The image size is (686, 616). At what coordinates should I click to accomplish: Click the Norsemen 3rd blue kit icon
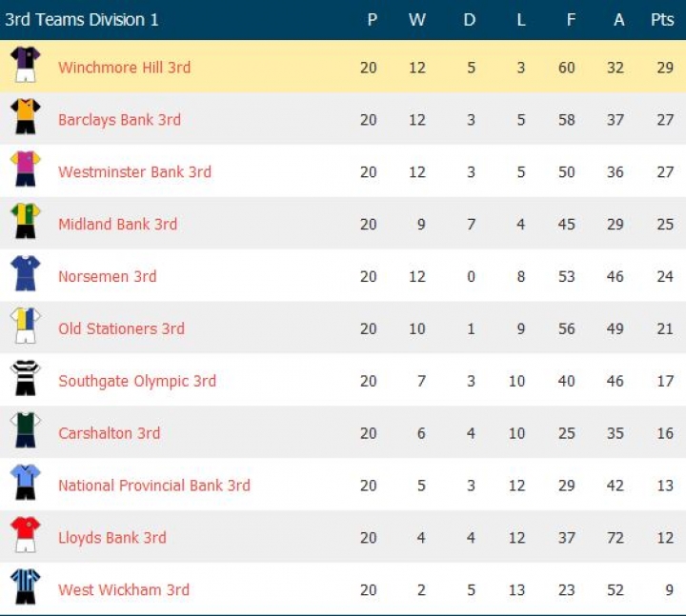[x=26, y=275]
